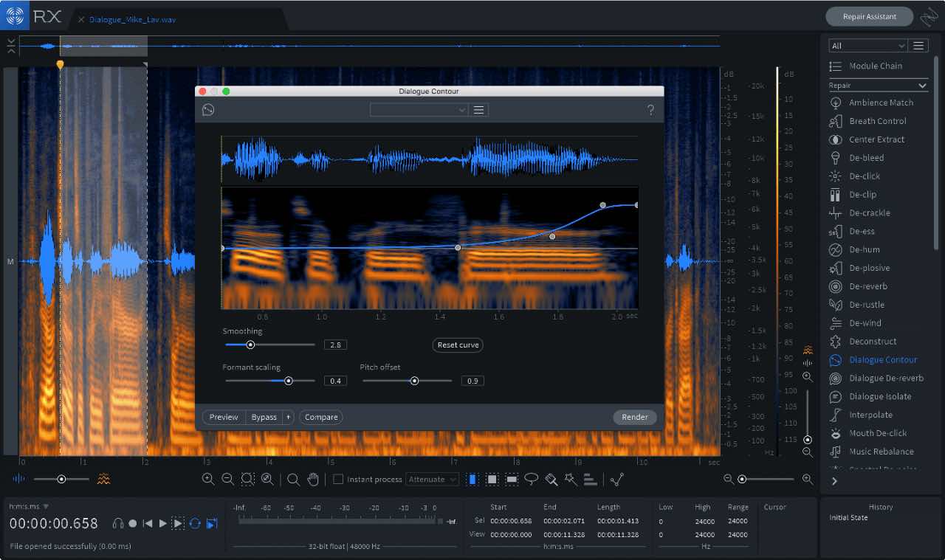Screen dimensions: 945x560
Task: Enable the Instant process checkbox
Action: click(x=337, y=479)
